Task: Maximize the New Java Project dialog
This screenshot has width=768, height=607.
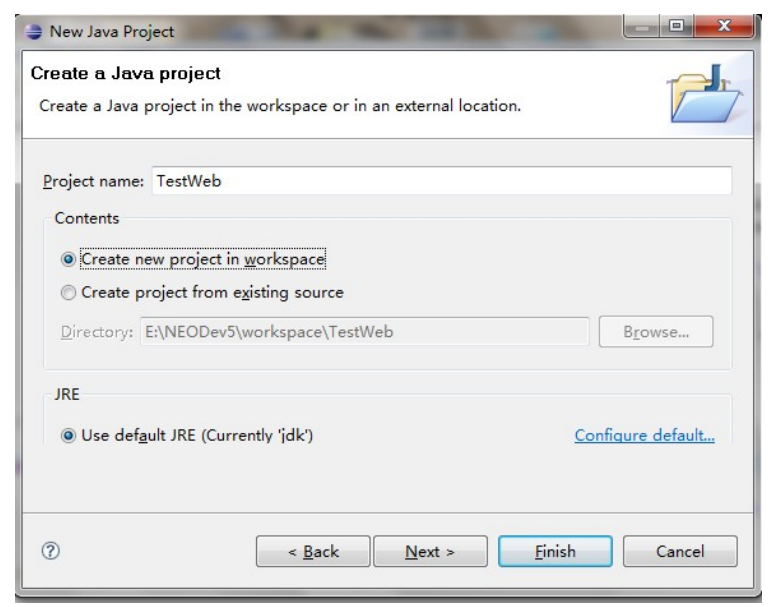Action: click(x=676, y=26)
